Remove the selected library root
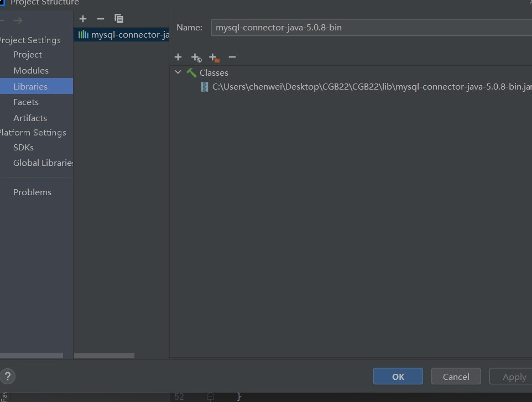 [232, 57]
